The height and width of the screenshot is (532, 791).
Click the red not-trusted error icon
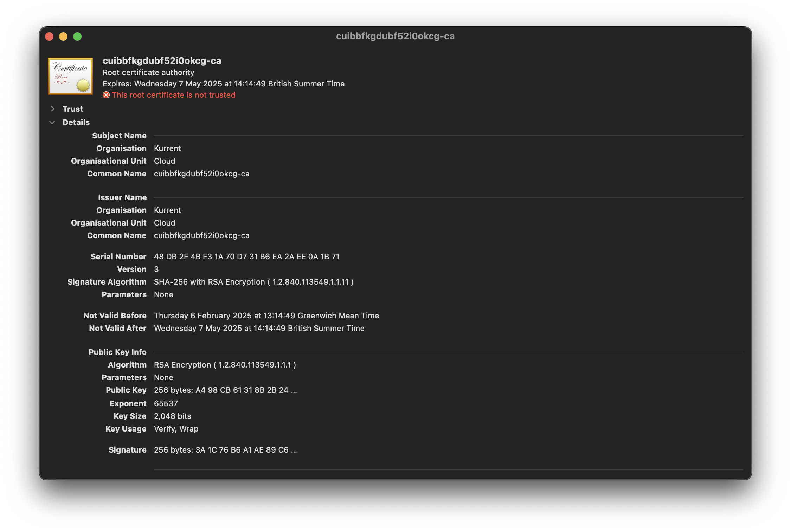pyautogui.click(x=106, y=95)
